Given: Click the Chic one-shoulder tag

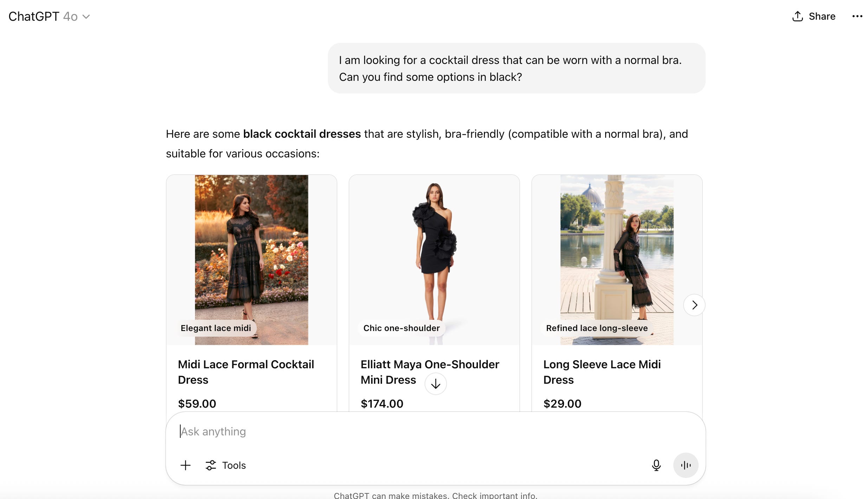Looking at the screenshot, I should point(401,328).
